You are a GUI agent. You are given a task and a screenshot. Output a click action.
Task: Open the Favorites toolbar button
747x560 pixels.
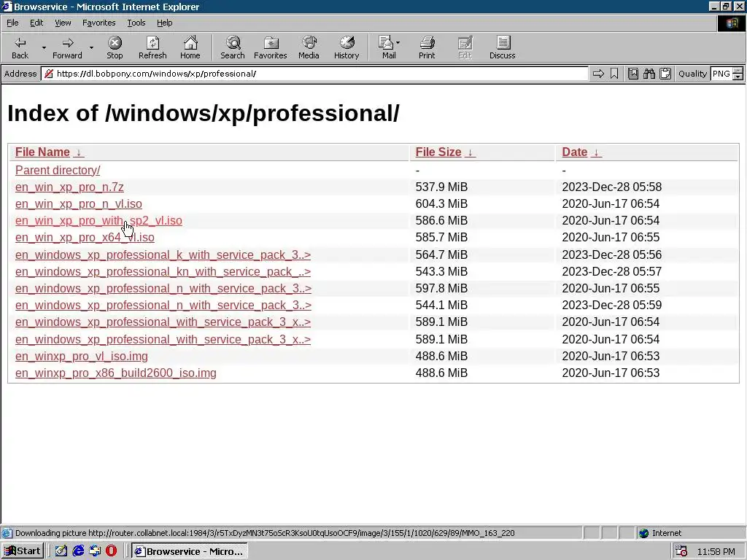click(270, 47)
